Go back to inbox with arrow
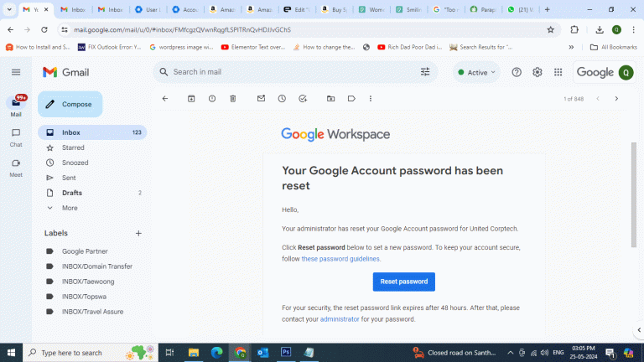The height and width of the screenshot is (362, 644). point(165,99)
